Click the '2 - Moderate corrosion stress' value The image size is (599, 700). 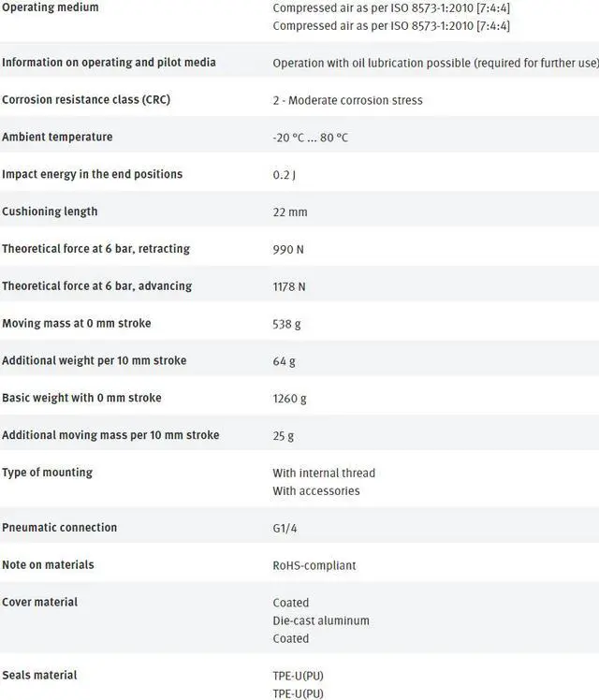point(347,101)
